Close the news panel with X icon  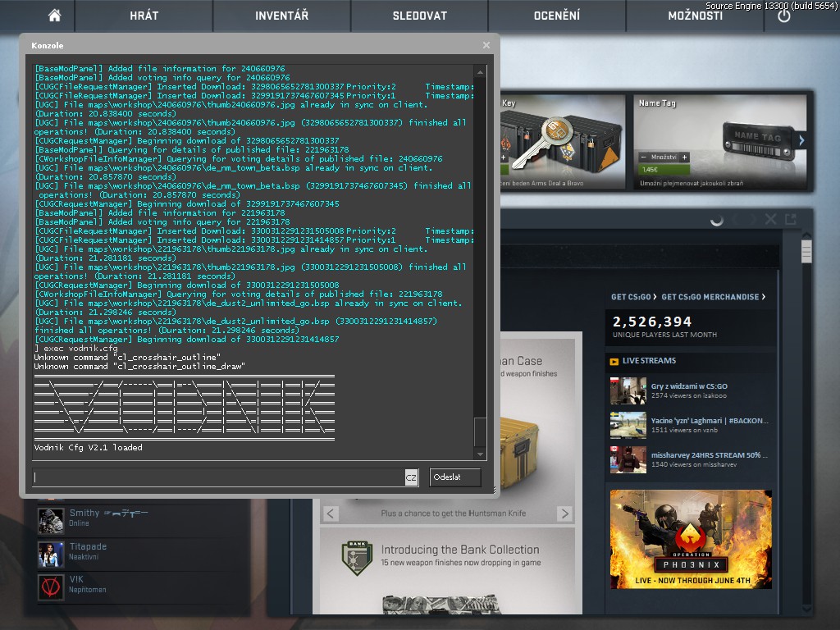[x=770, y=219]
